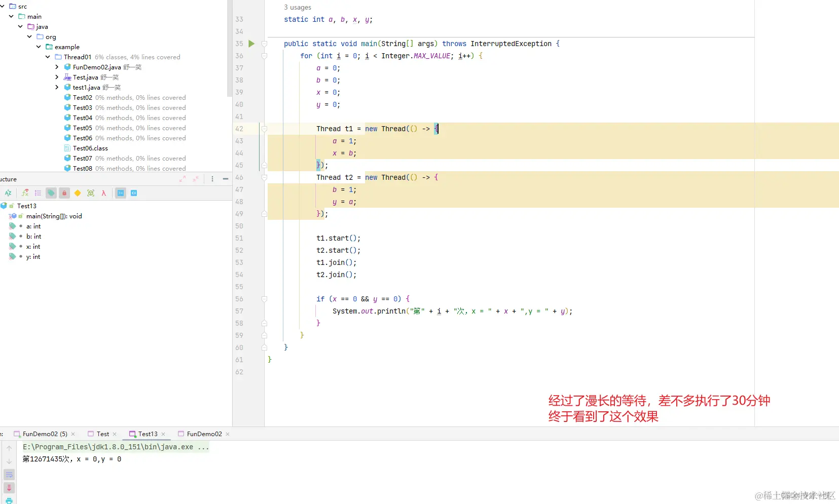Fold main method at line 35 gutter
Screen dimensions: 839x504
[264, 44]
